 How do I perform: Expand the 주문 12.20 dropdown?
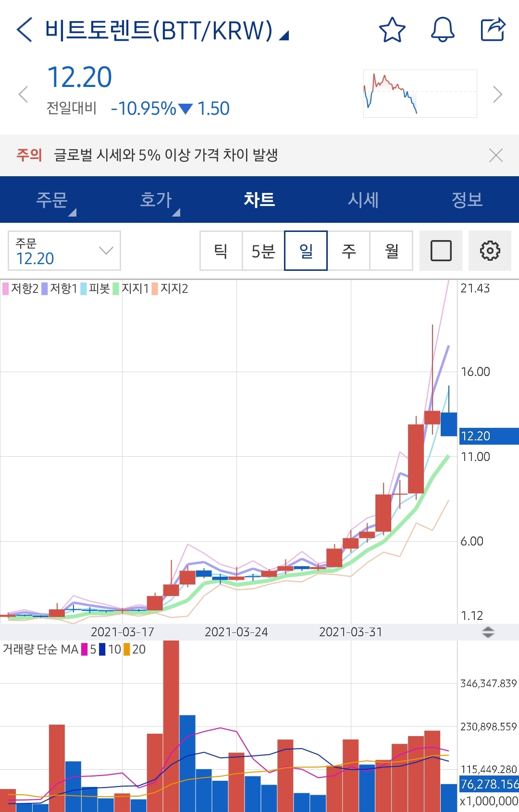pyautogui.click(x=64, y=251)
